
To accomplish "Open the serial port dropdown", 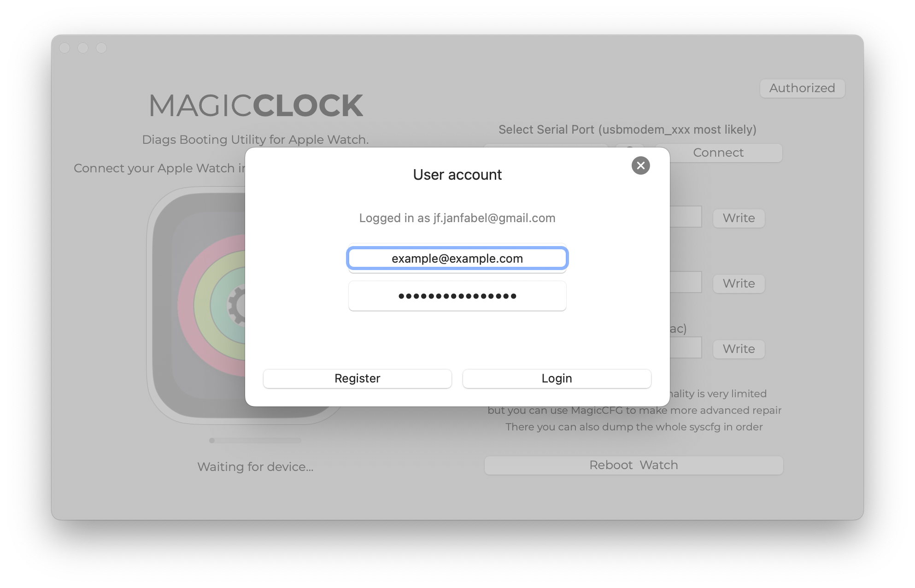I will point(545,146).
